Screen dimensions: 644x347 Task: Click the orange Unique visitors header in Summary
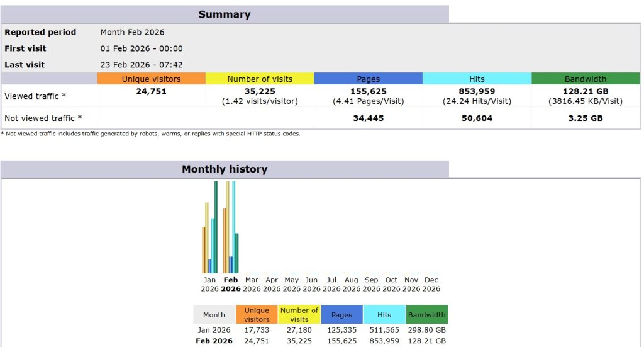pos(151,79)
